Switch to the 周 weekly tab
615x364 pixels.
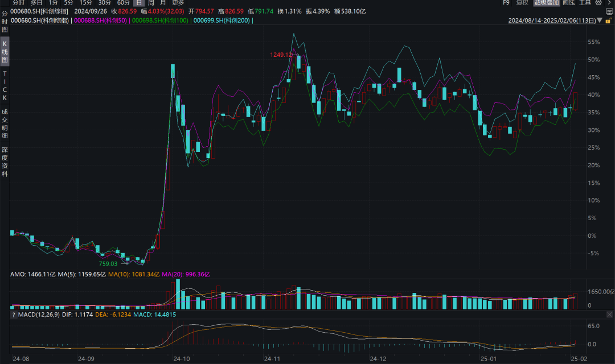pyautogui.click(x=151, y=3)
